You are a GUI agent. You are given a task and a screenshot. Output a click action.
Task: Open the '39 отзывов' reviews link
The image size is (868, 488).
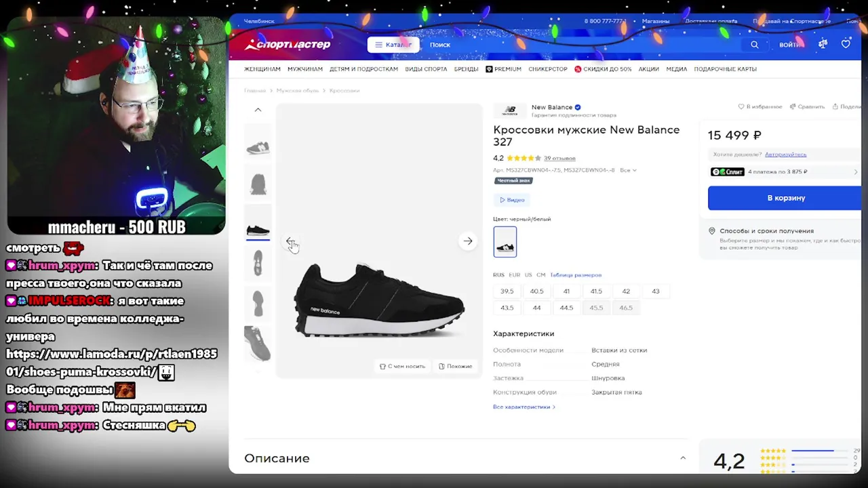559,159
